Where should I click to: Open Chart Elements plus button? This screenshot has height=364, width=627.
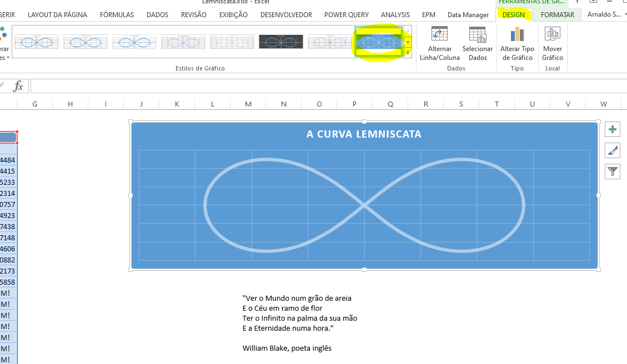(613, 130)
